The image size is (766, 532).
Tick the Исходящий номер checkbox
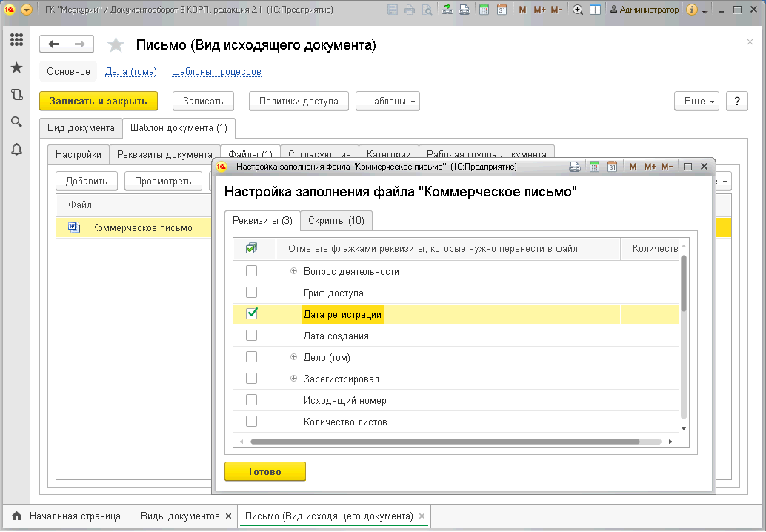(252, 399)
